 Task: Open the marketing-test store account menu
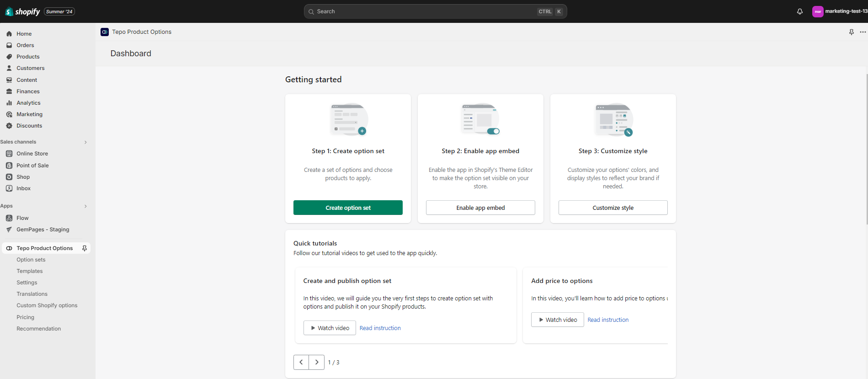tap(839, 11)
